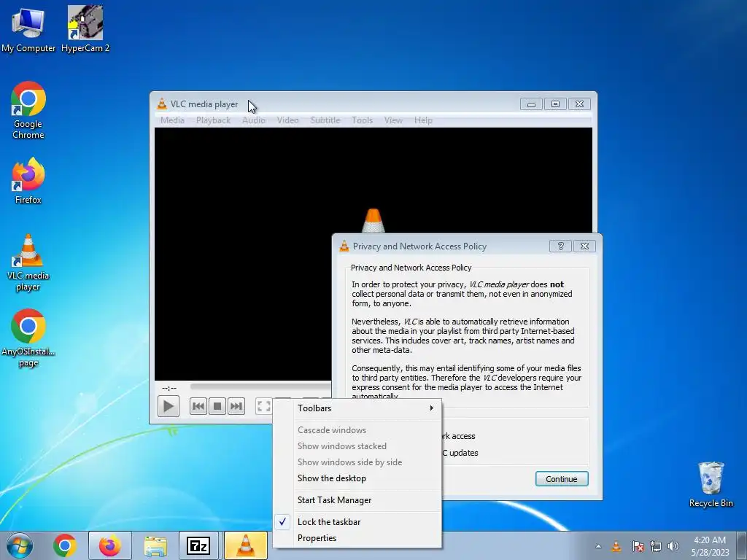
Task: Open the Windows Start menu
Action: tap(19, 545)
